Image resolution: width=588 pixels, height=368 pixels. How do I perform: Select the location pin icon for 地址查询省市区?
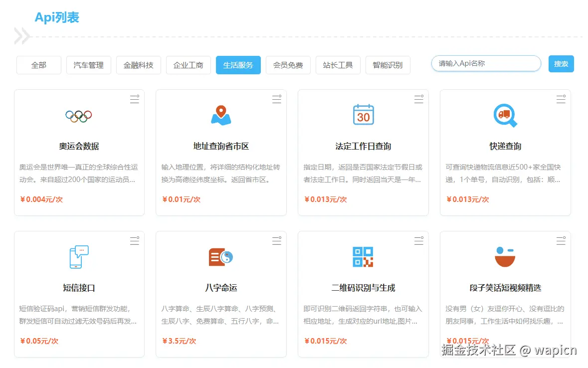coord(220,115)
